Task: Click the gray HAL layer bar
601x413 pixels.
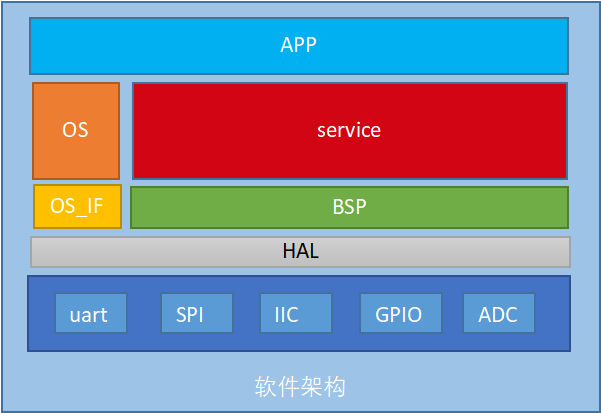Action: (x=300, y=252)
